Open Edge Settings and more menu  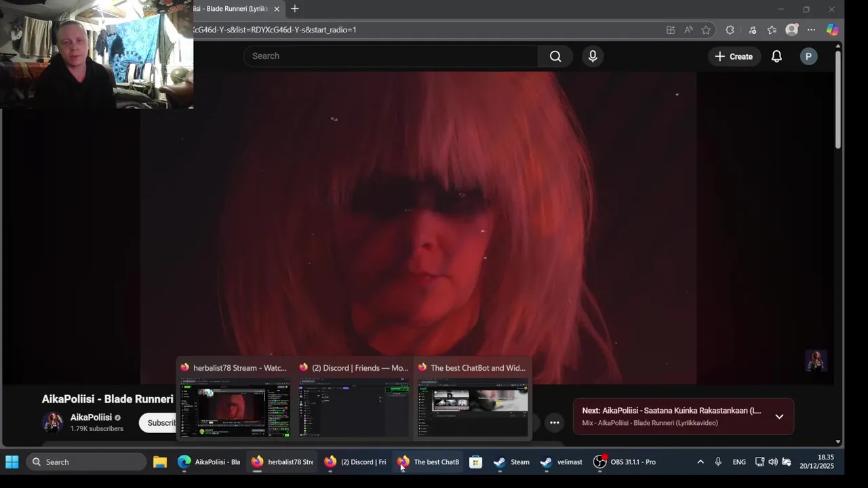click(x=811, y=30)
